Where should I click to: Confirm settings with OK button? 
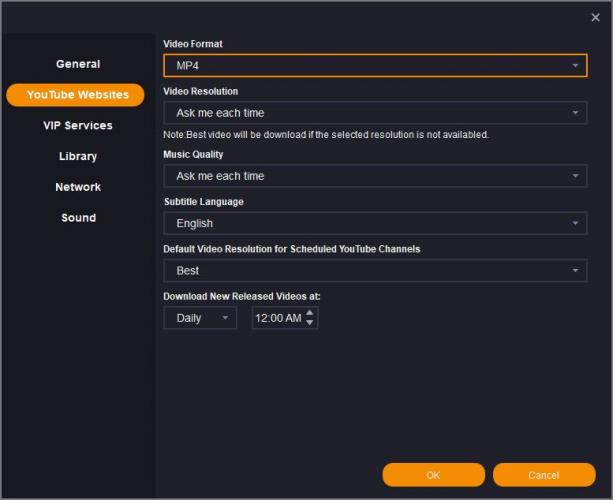pos(433,475)
